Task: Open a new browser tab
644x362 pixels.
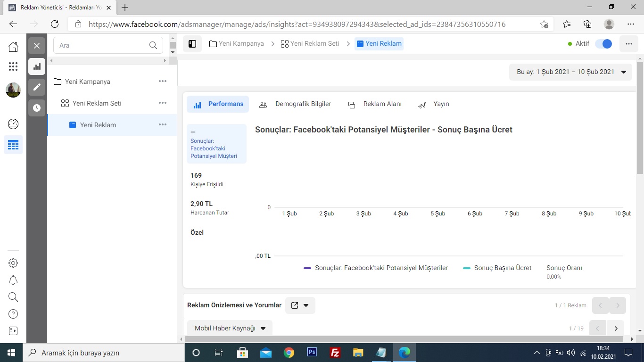Action: pyautogui.click(x=125, y=8)
